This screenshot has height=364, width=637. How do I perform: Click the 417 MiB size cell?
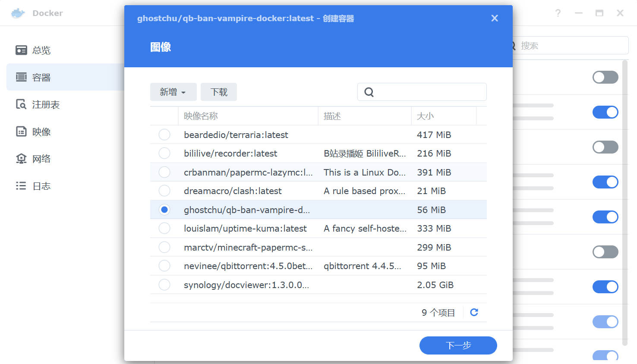(x=434, y=135)
